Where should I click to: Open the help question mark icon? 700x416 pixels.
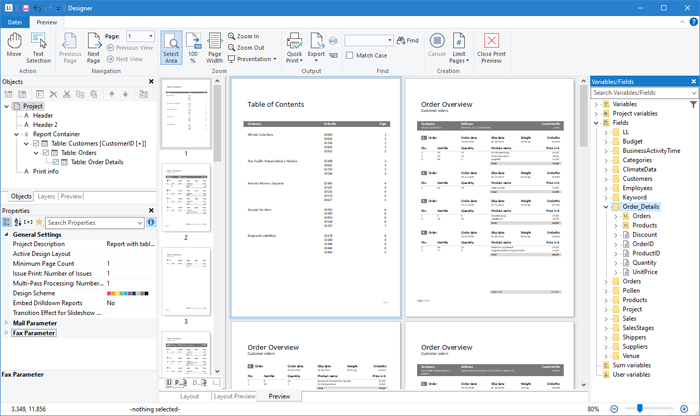[693, 22]
